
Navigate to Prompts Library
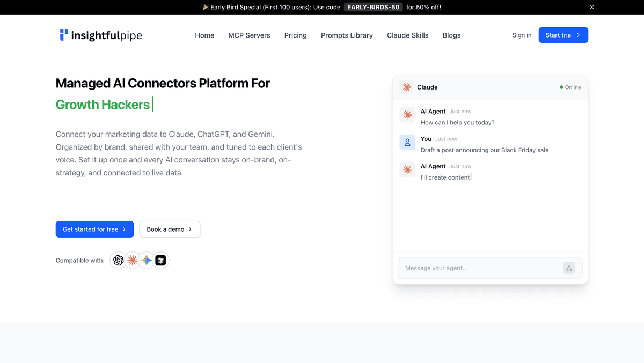point(347,35)
